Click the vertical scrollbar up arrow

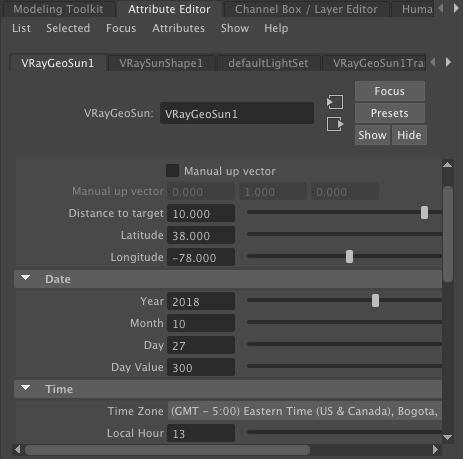[448, 165]
